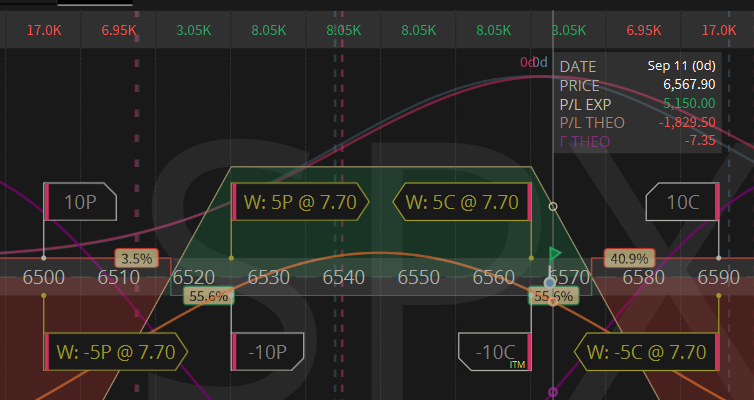Image resolution: width=754 pixels, height=400 pixels.
Task: Click the orange dot on the orange curve
Action: point(553,302)
